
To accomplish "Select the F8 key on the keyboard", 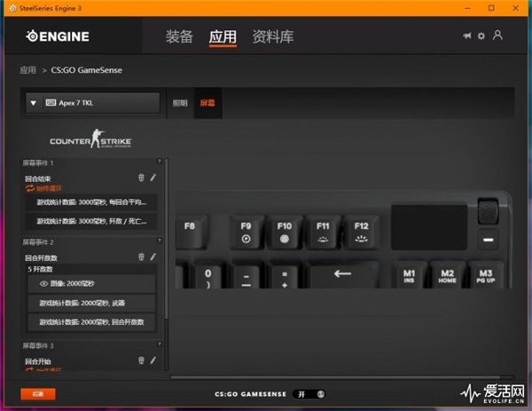I will [x=191, y=232].
